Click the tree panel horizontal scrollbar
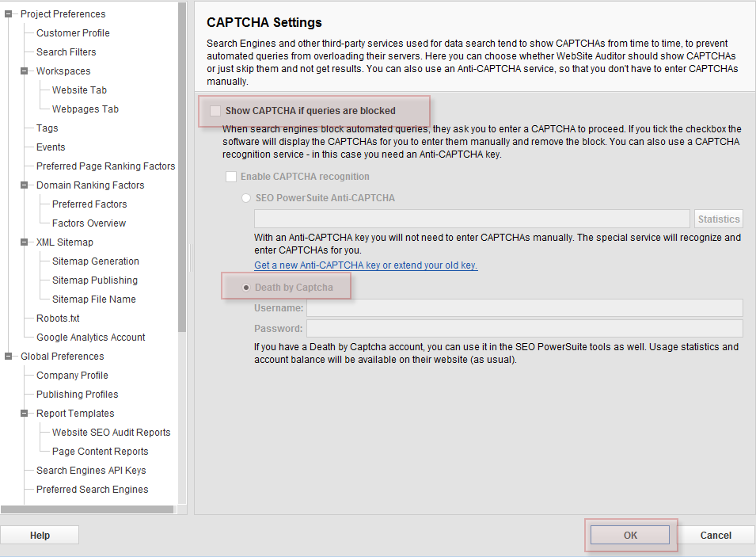This screenshot has height=557, width=756. [x=87, y=509]
